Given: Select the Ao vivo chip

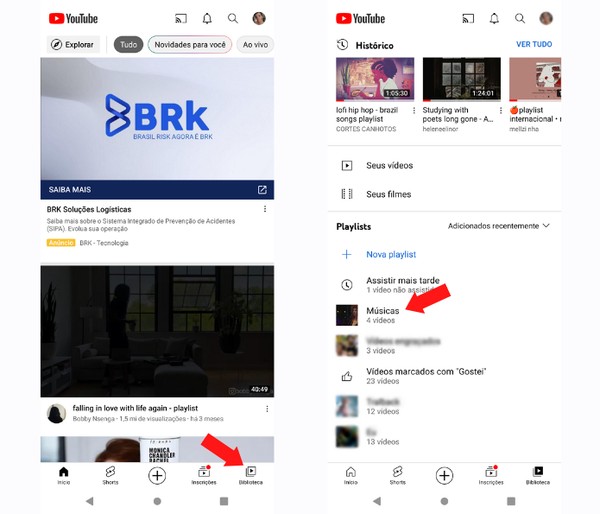Looking at the screenshot, I should pos(255,44).
